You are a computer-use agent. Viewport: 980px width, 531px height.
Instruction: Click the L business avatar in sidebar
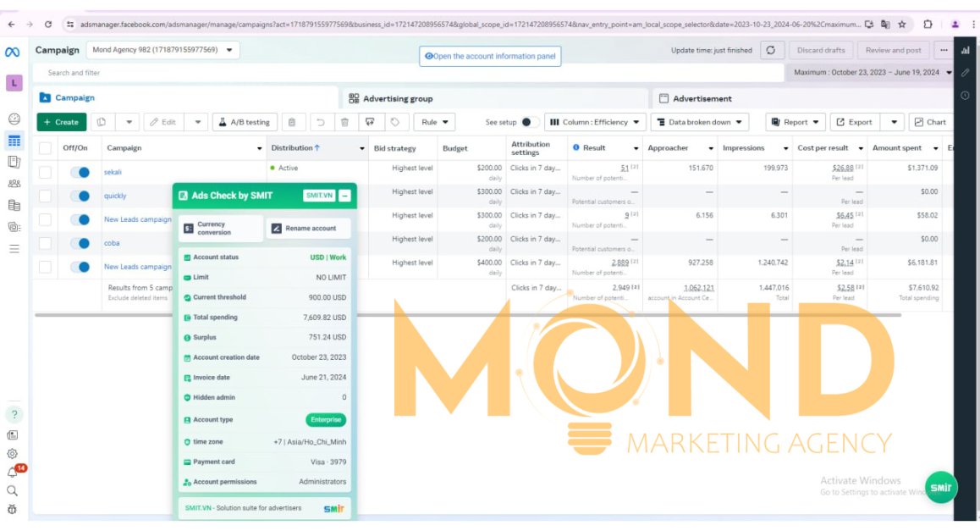tap(14, 82)
